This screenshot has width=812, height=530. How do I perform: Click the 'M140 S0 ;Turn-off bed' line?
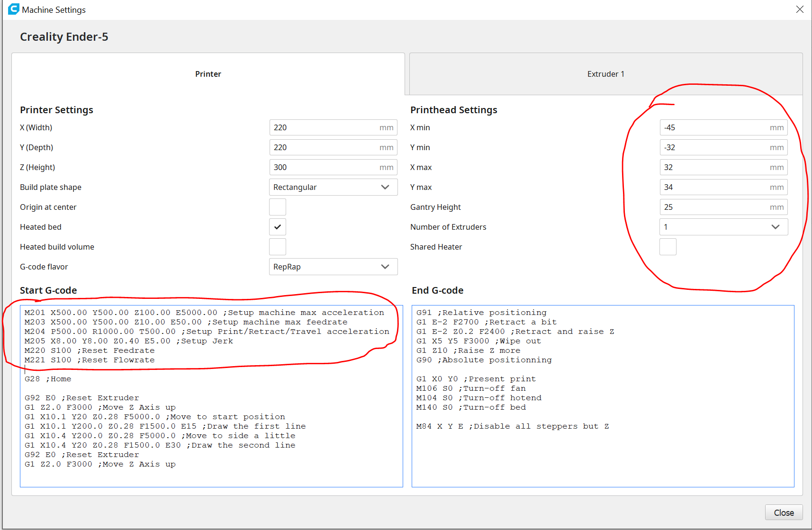pyautogui.click(x=471, y=407)
